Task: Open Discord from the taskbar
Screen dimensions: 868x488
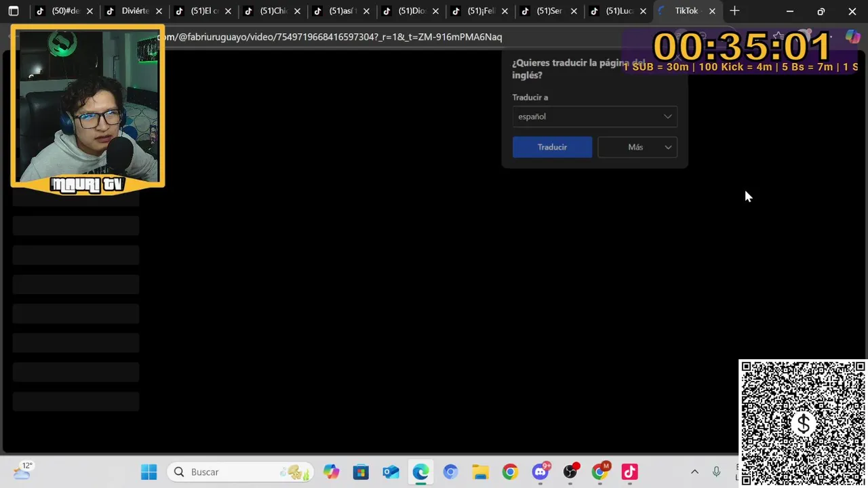Action: pos(540,472)
